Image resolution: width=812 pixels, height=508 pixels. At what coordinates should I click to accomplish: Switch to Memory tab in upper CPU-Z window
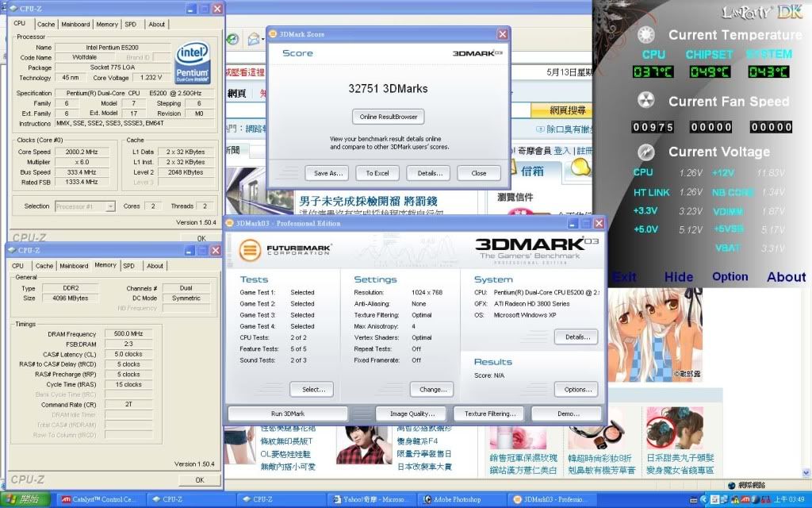tap(107, 25)
